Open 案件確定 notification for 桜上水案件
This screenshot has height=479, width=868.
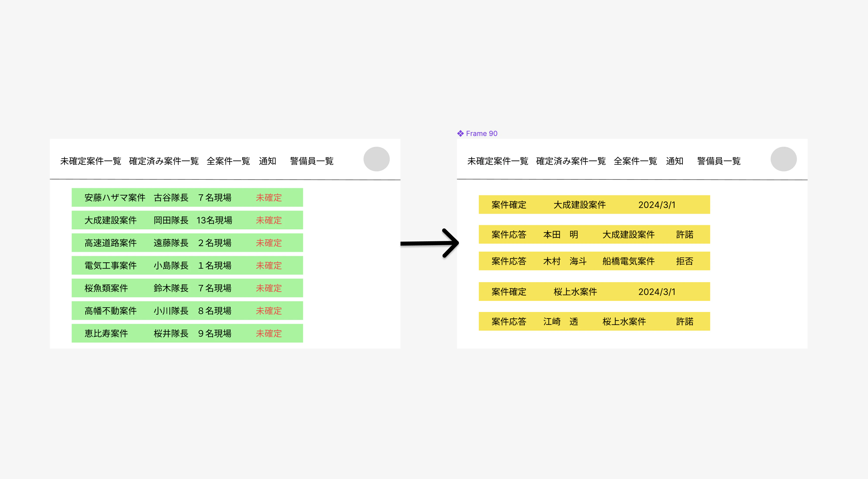594,292
